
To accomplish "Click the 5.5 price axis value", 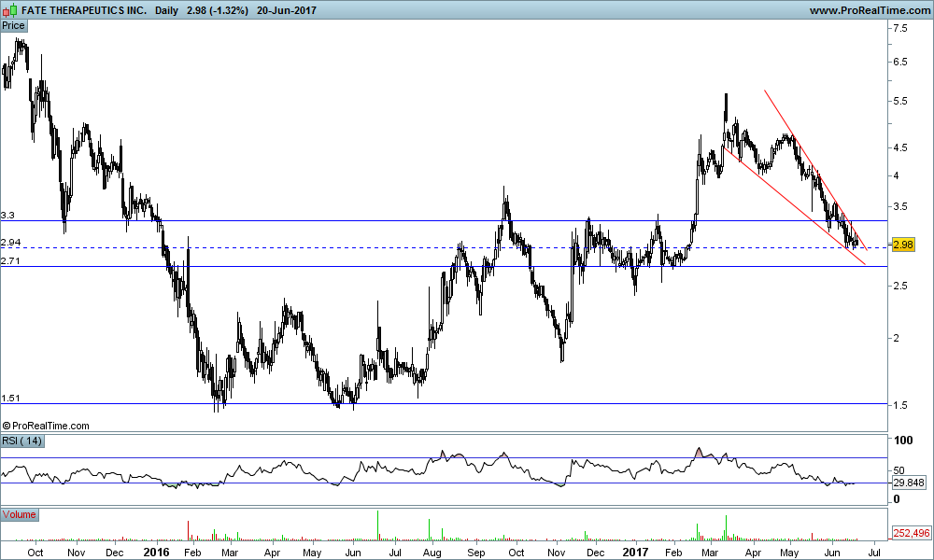I will pyautogui.click(x=900, y=101).
